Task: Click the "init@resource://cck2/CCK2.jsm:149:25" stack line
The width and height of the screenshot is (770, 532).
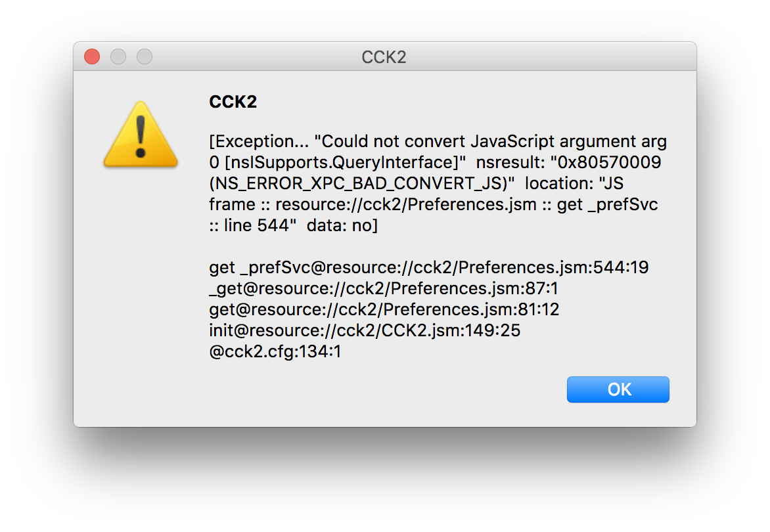Action: 365,331
